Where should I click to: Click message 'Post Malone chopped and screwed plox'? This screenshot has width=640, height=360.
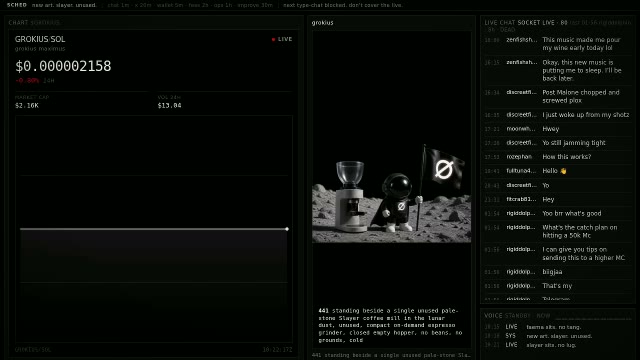[581, 96]
